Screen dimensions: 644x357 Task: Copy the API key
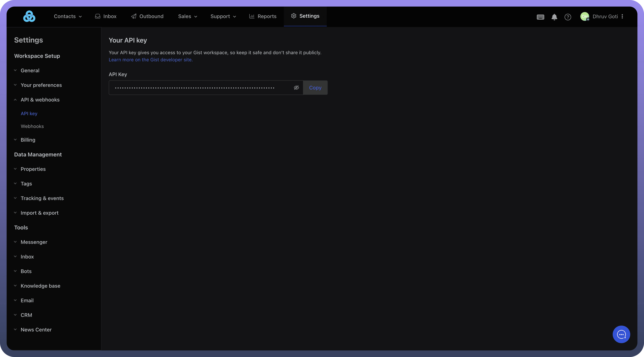coord(315,88)
